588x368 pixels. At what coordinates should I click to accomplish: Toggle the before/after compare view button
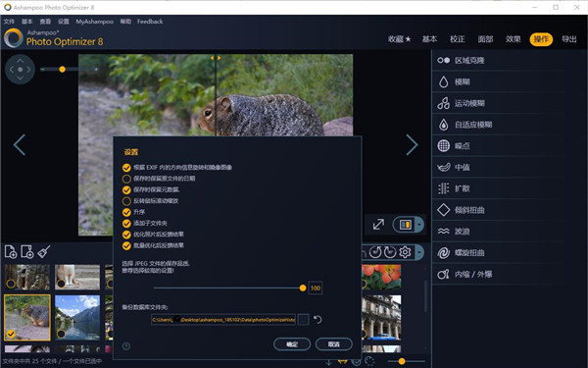pos(406,225)
